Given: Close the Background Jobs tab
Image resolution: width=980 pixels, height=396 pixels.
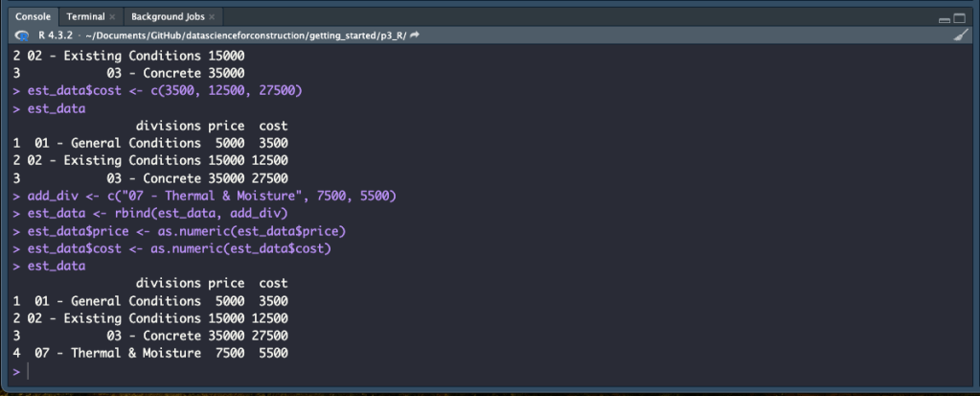Looking at the screenshot, I should 212,17.
